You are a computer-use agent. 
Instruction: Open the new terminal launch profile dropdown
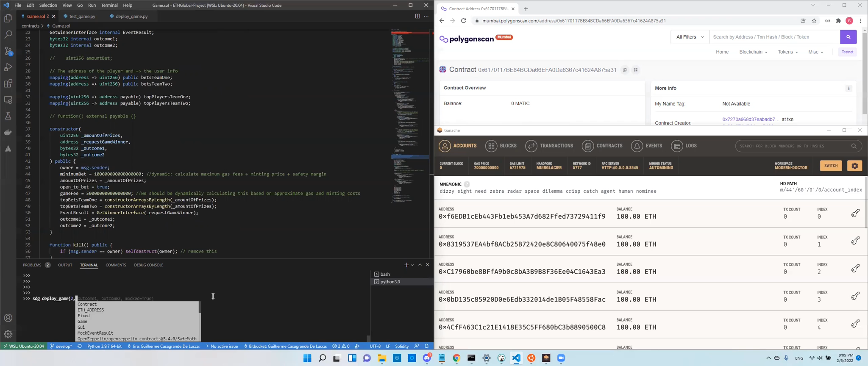click(412, 265)
